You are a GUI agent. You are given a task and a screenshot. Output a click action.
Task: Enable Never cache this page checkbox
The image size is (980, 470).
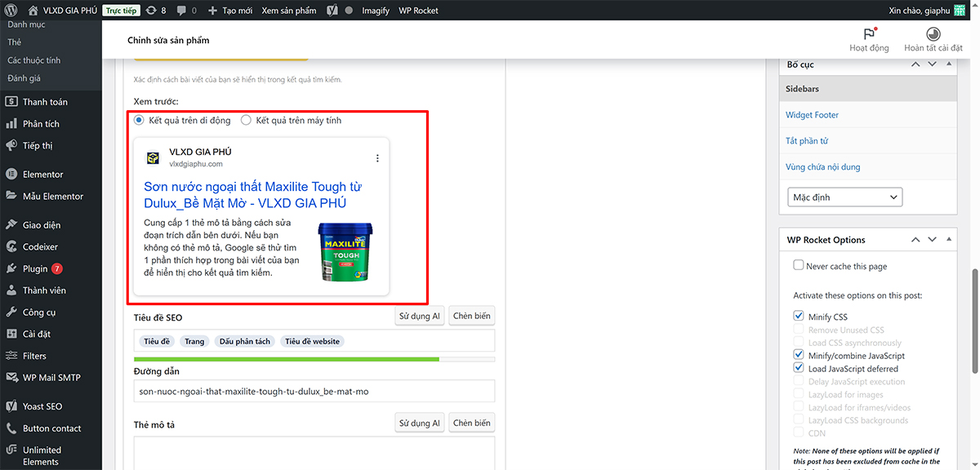tap(799, 266)
